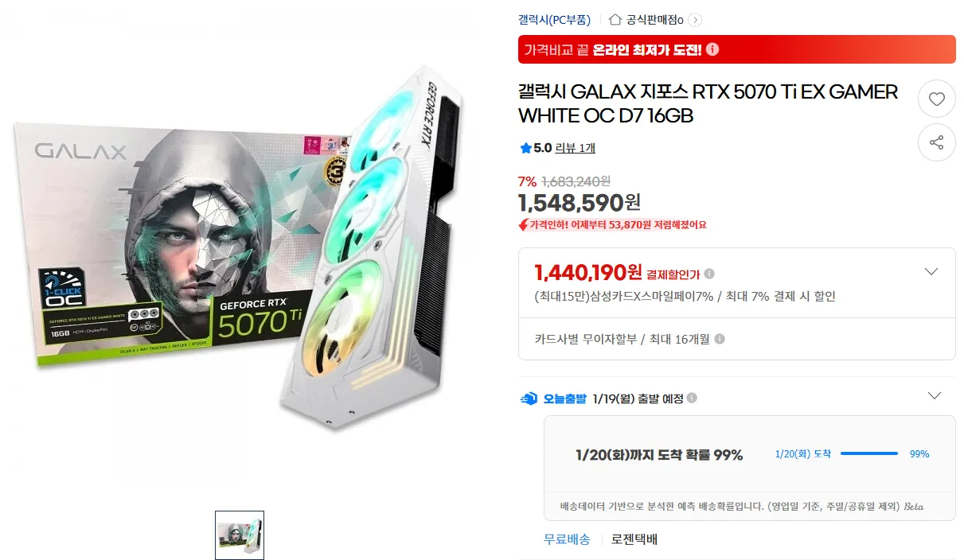Open the arrow next to 공식판매점
The image size is (964, 560).
click(695, 20)
